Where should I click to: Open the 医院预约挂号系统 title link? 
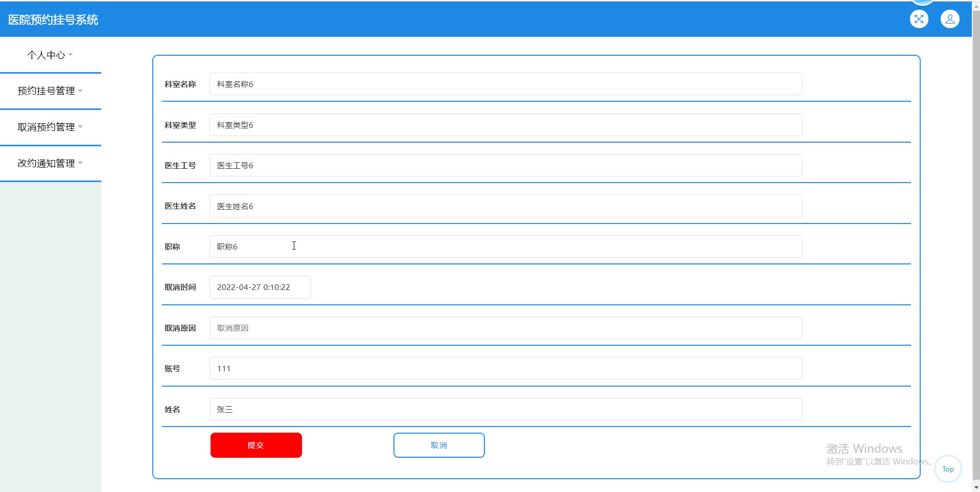53,20
